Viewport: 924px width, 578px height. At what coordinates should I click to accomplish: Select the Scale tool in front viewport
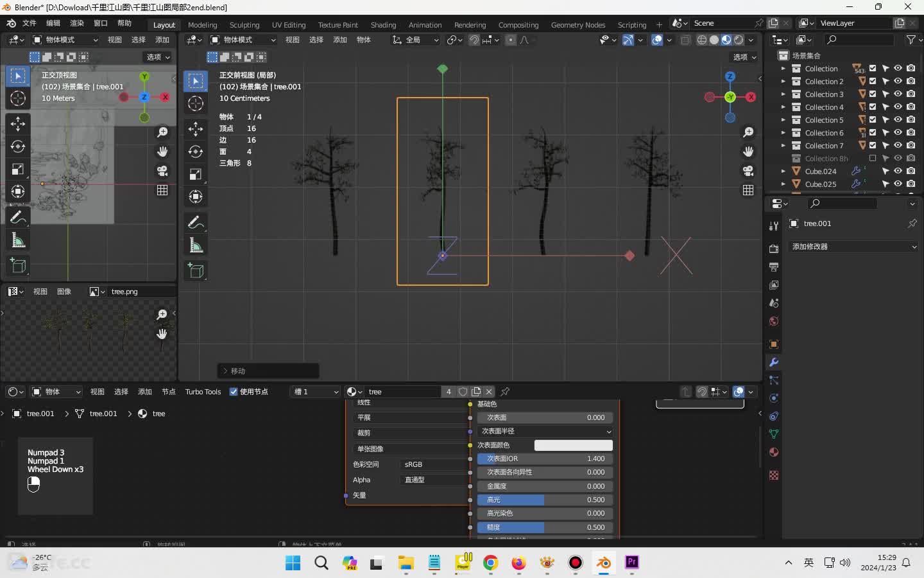pos(196,174)
